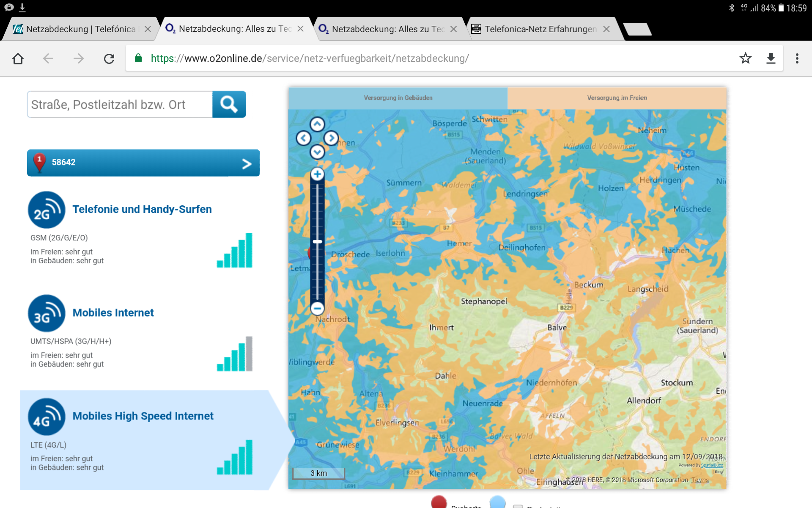Zoom out the map with minus button
The height and width of the screenshot is (508, 812).
[317, 308]
